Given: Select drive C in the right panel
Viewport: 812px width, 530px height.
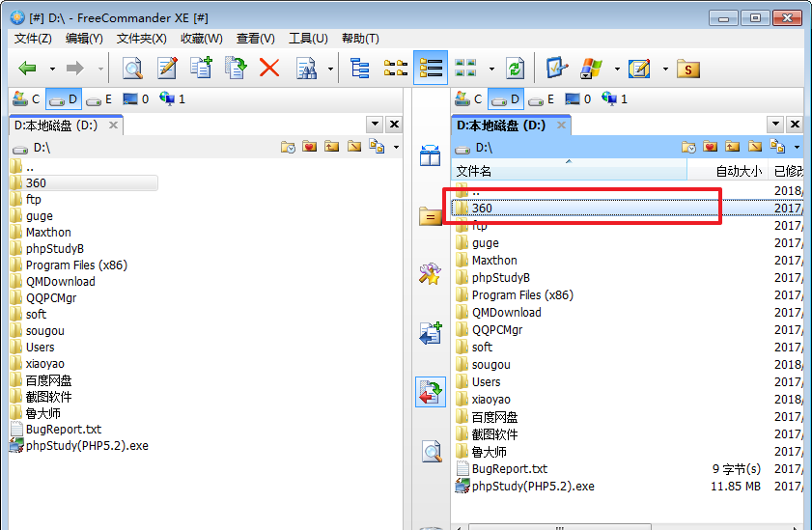Looking at the screenshot, I should [469, 98].
